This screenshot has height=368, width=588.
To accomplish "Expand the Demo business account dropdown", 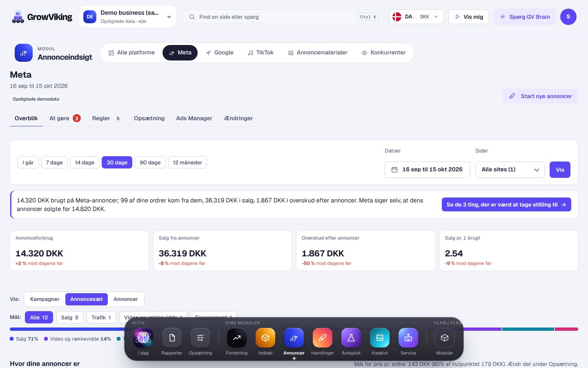I will 128,17.
